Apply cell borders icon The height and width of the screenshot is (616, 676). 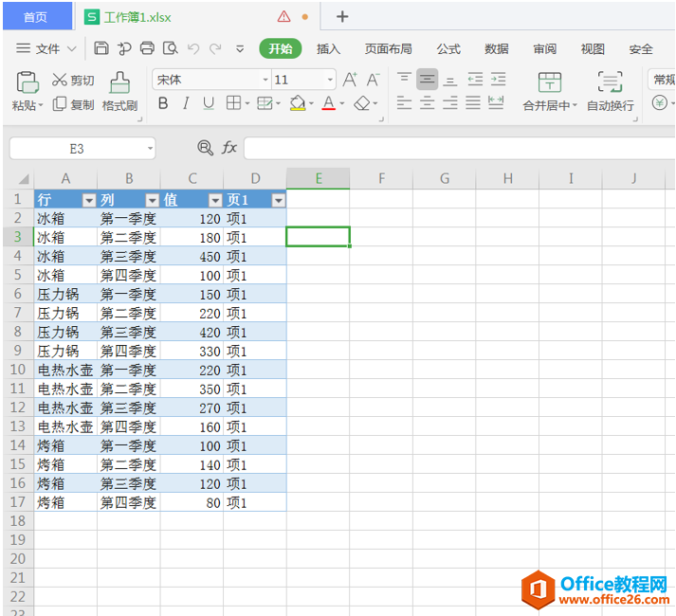pyautogui.click(x=233, y=103)
